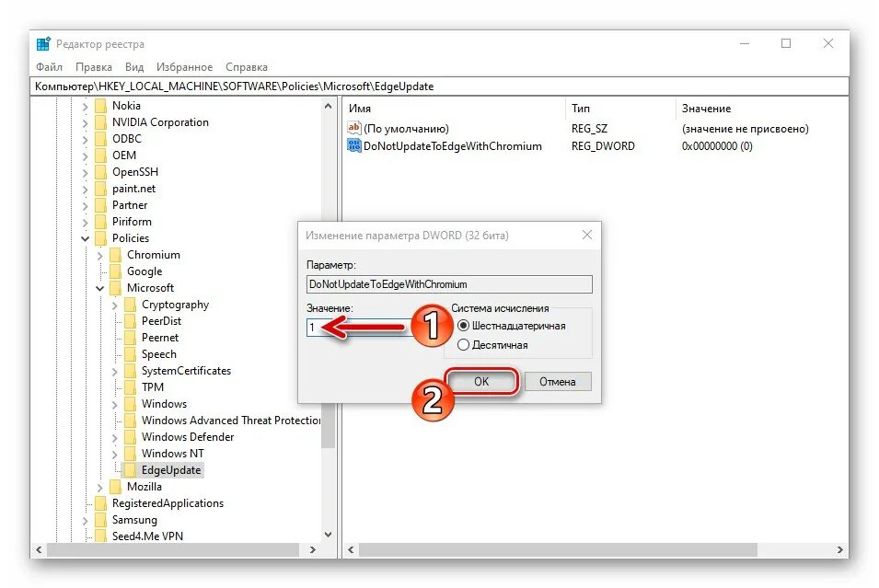Viewport: 879px width, 588px height.
Task: Click the Nokia folder icon
Action: pos(101,106)
